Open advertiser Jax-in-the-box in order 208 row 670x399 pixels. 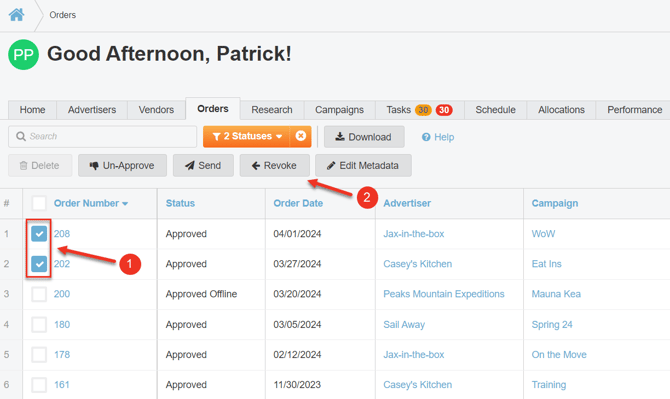point(414,234)
